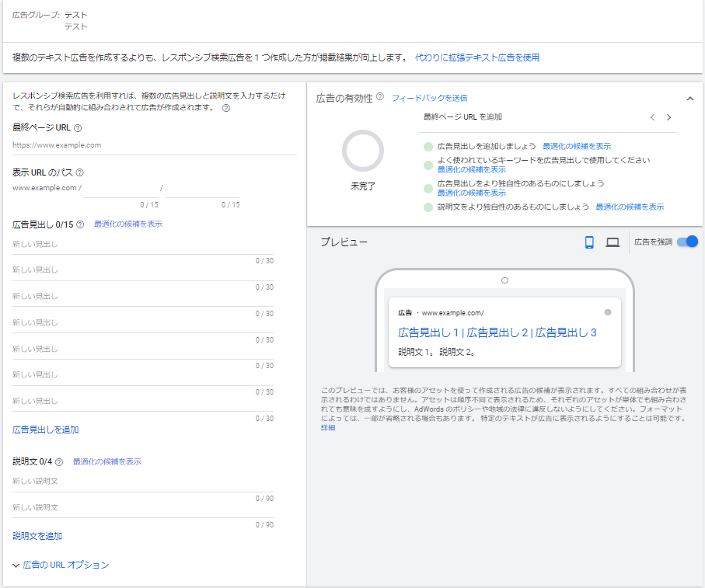The image size is (705, 588).
Task: Focus the 最終ページ URL input field
Action: 154,145
